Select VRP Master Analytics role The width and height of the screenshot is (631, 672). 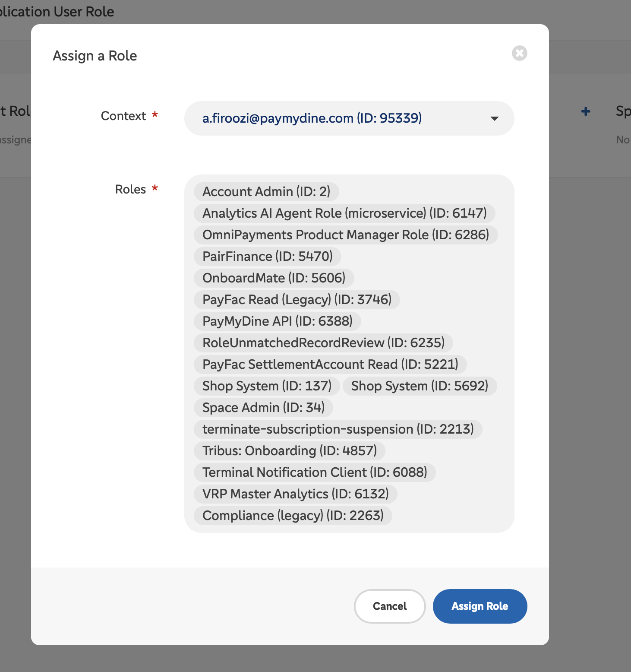pos(296,494)
